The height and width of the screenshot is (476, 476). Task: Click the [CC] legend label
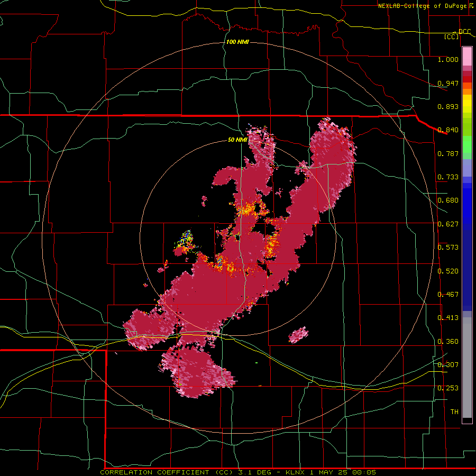(x=452, y=37)
